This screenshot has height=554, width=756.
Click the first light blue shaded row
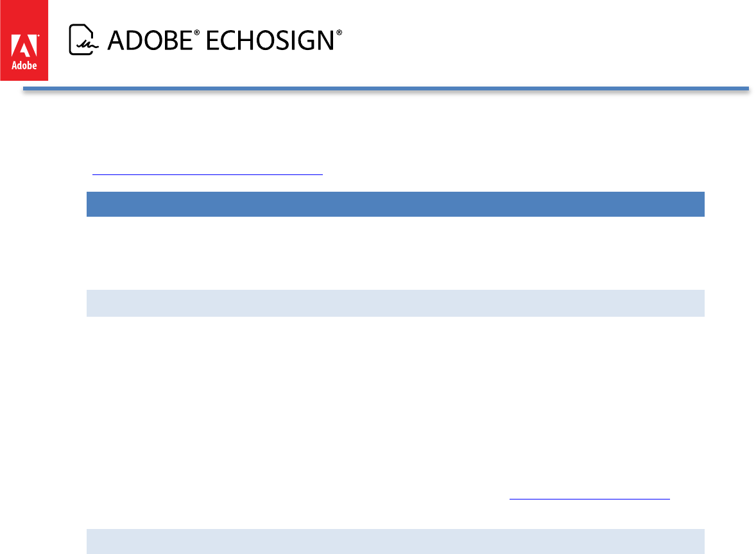click(x=395, y=303)
